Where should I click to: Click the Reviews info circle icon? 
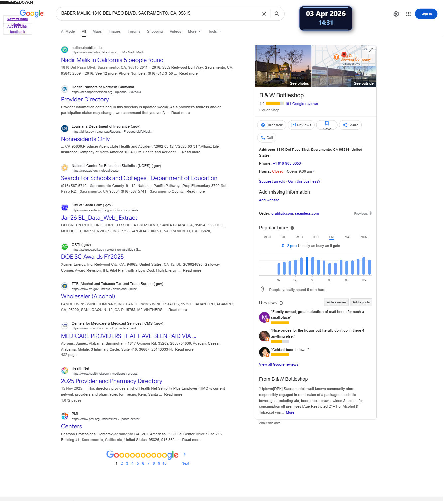pos(281,303)
